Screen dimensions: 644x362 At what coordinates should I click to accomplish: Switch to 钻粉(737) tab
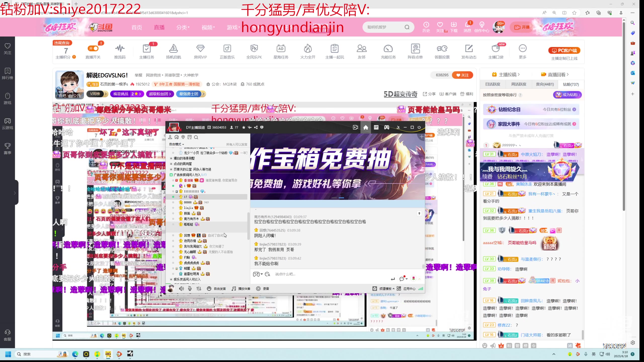(x=571, y=84)
